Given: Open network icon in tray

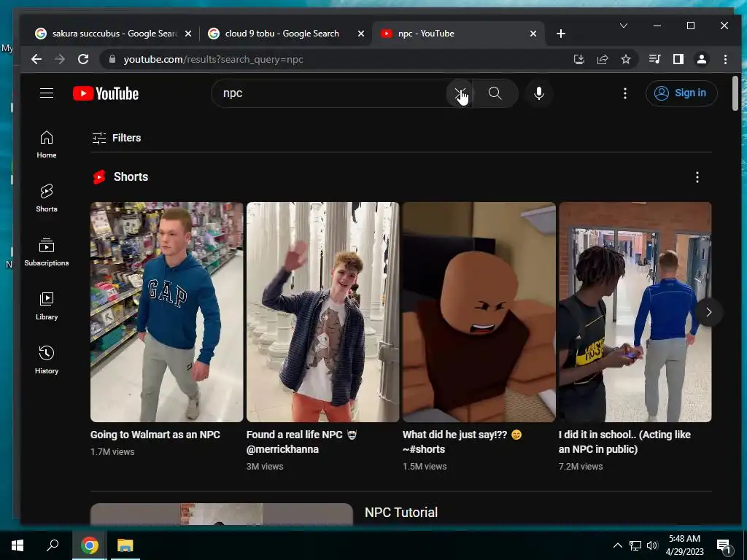Looking at the screenshot, I should pyautogui.click(x=635, y=545).
